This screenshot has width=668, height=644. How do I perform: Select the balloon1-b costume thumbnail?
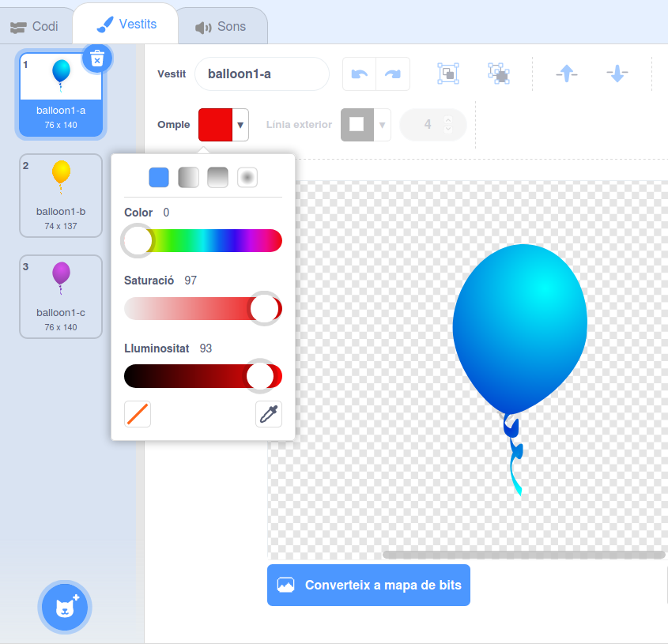[61, 195]
